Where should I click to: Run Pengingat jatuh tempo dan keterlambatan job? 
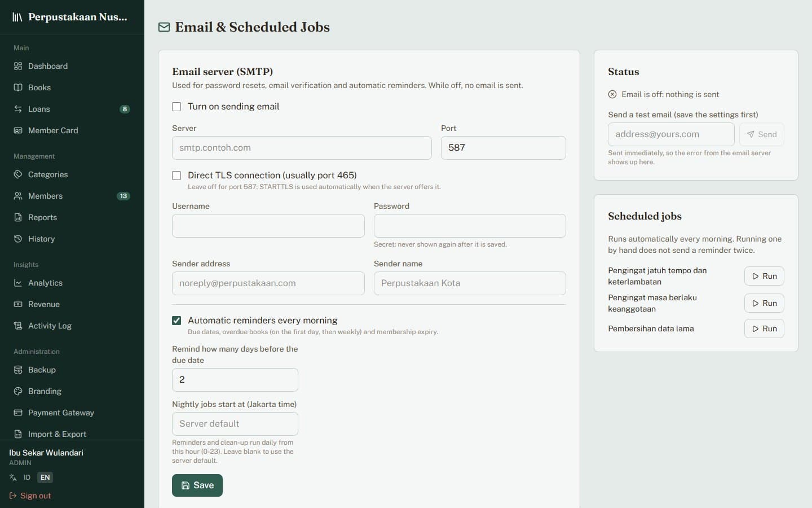(764, 276)
